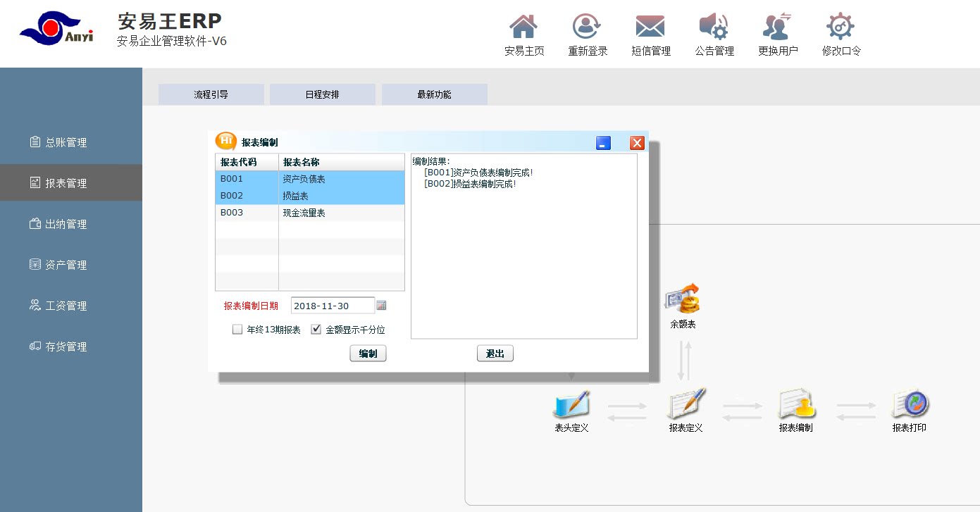Click the 报表代码 column header

pos(247,162)
